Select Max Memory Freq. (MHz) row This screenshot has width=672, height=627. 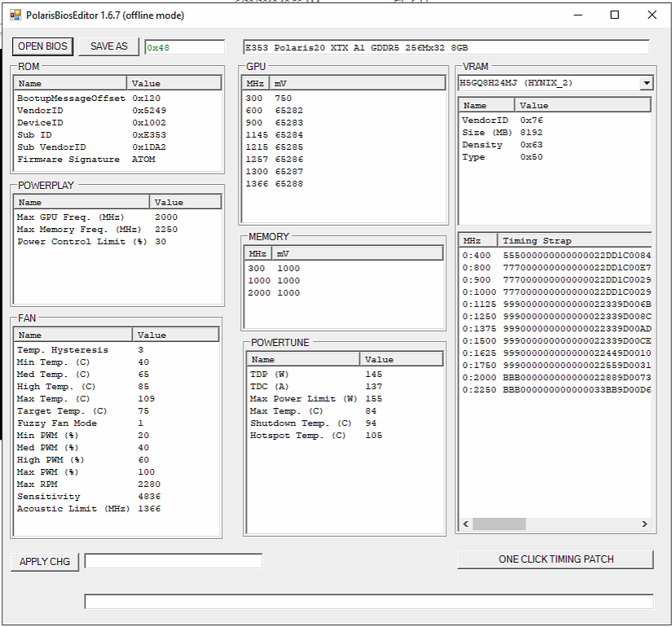pyautogui.click(x=97, y=230)
